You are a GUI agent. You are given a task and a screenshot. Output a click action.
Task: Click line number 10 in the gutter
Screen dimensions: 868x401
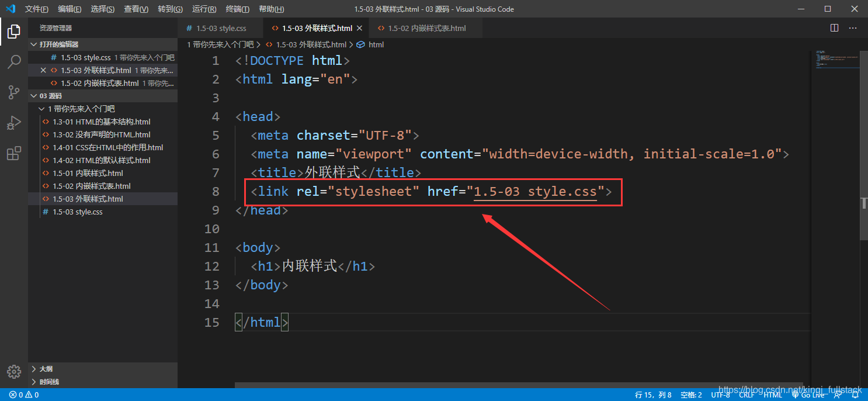pyautogui.click(x=211, y=229)
